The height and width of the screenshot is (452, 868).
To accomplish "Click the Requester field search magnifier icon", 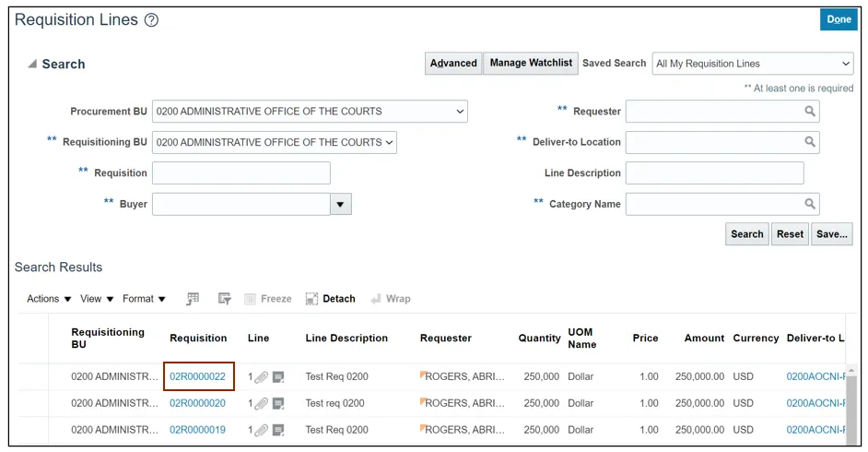I will pos(809,112).
